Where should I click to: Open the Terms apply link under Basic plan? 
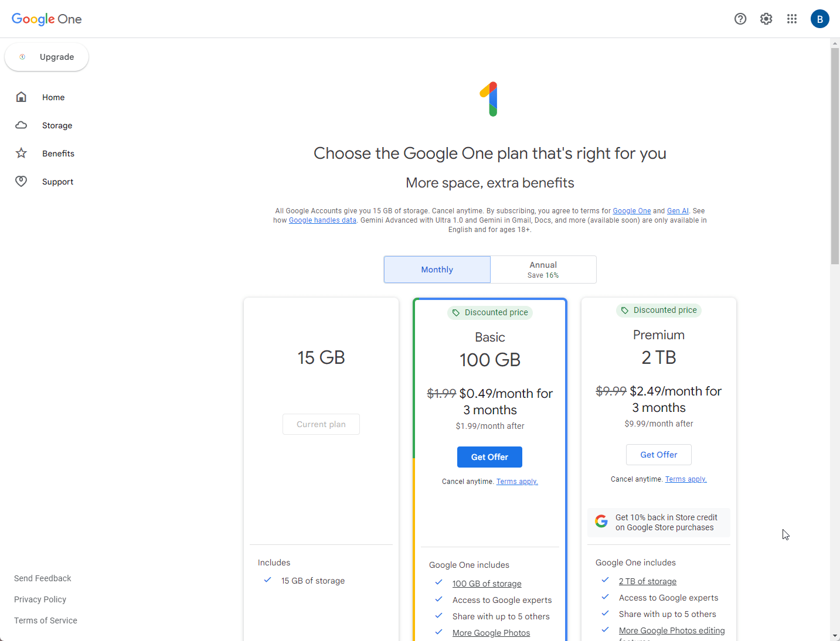coord(516,481)
